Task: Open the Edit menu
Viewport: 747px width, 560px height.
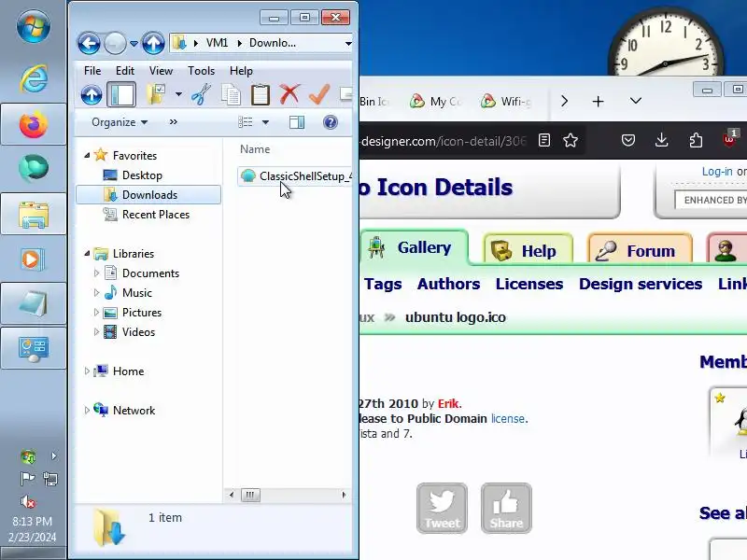Action: click(125, 71)
